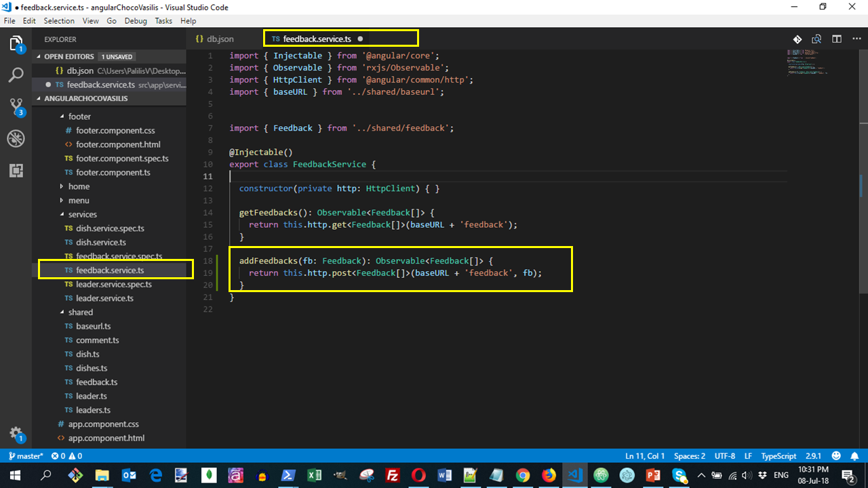This screenshot has width=868, height=488.
Task: Split the editor with the split icon
Action: (837, 39)
